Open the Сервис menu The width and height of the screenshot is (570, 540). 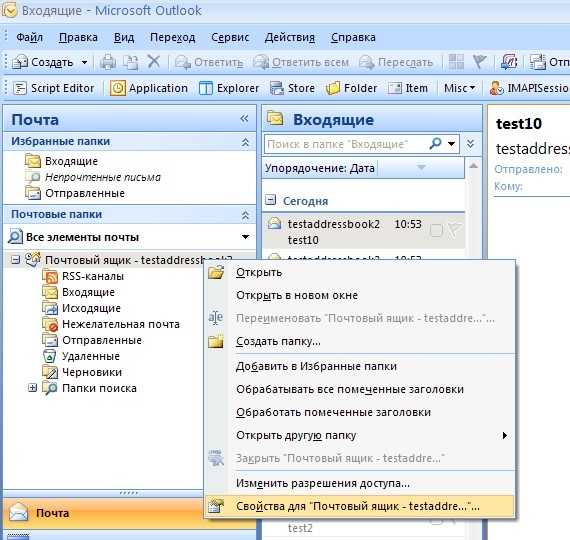pyautogui.click(x=230, y=37)
